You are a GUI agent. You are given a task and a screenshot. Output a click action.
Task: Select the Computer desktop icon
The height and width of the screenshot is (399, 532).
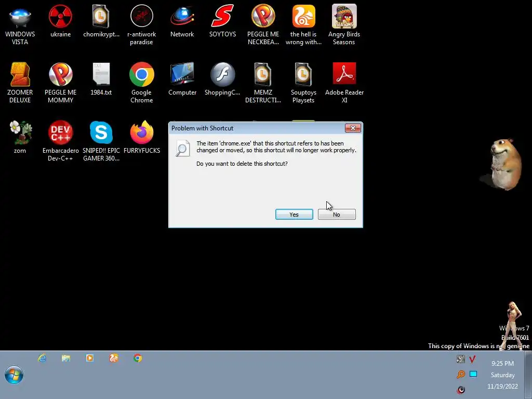click(182, 79)
